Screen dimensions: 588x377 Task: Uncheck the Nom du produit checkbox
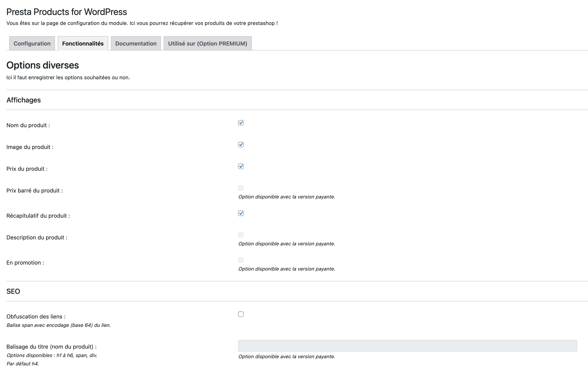click(x=241, y=123)
